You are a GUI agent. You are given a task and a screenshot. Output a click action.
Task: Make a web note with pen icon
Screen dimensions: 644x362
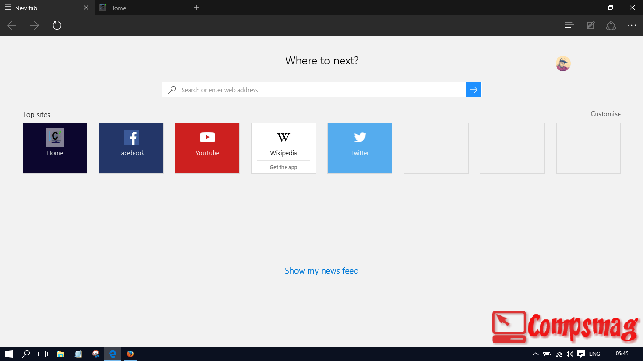pyautogui.click(x=590, y=25)
